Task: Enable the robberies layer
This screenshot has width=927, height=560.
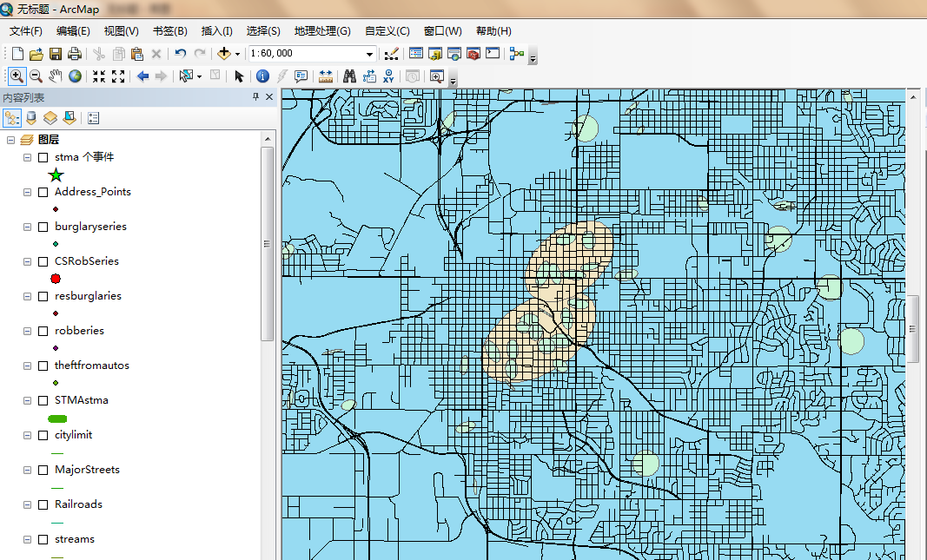Action: (x=43, y=332)
